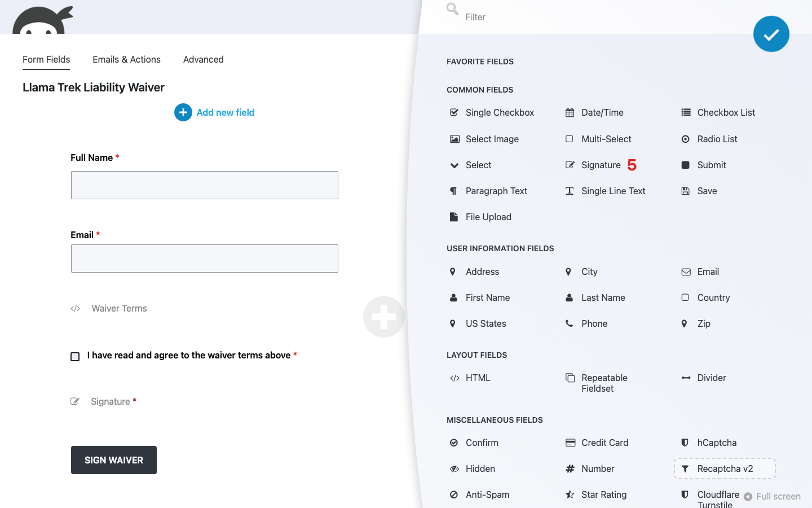
Task: Switch to the Form Fields tab
Action: pyautogui.click(x=46, y=59)
